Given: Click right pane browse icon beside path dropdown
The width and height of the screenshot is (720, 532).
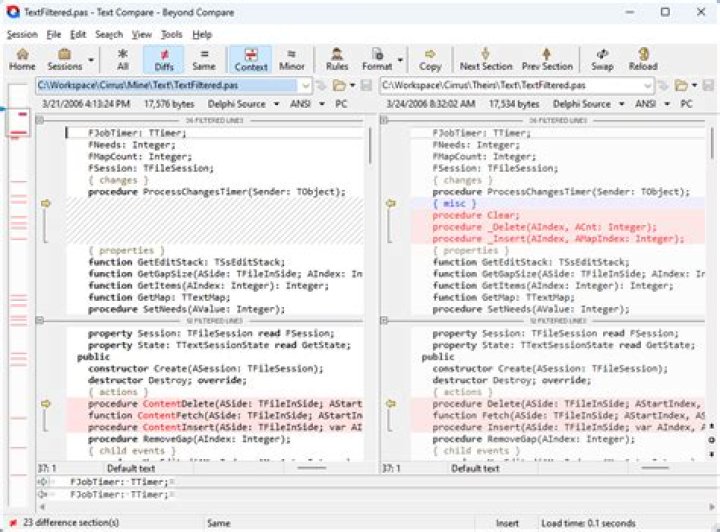Looking at the screenshot, I should pos(663,85).
